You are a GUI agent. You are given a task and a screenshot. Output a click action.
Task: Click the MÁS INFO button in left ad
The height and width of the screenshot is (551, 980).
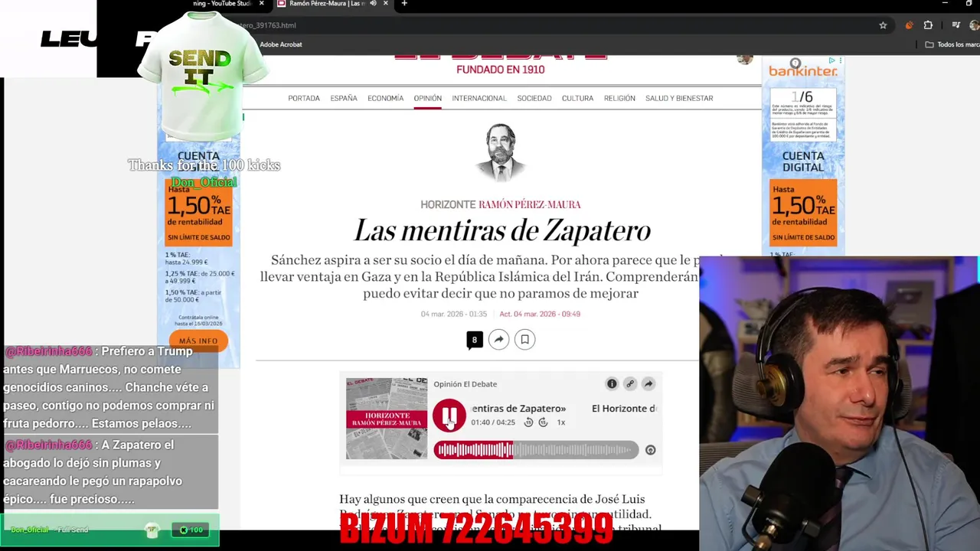(x=198, y=341)
